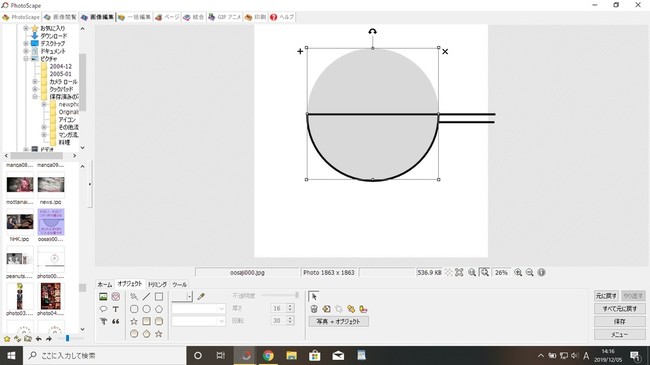The height and width of the screenshot is (365, 650).
Task: Click the trash delete object icon
Action: 314,309
